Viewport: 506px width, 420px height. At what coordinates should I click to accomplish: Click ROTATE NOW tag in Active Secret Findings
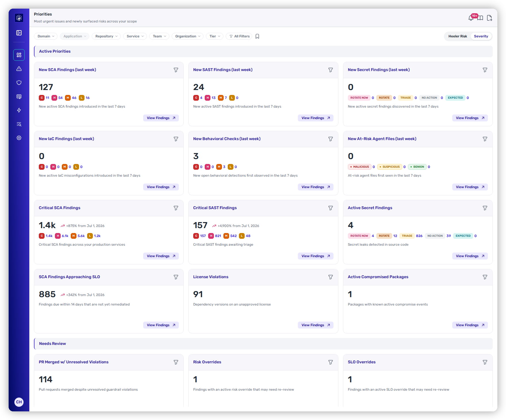pos(359,236)
